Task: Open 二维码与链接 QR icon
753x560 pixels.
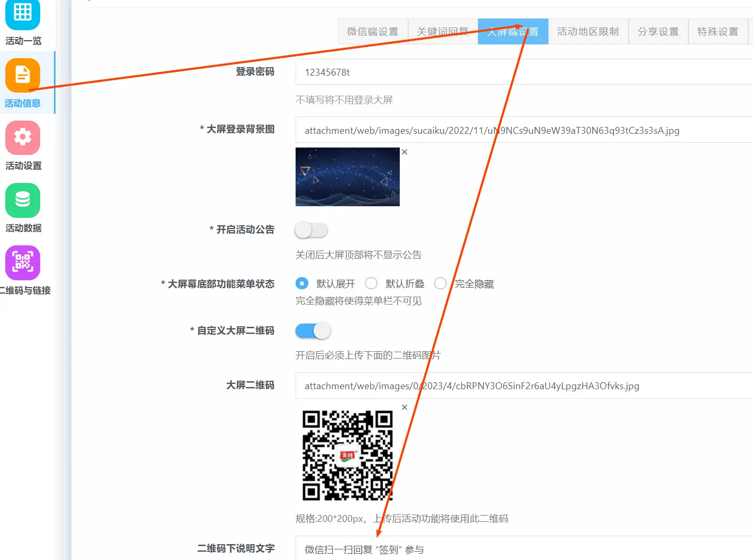Action: [23, 262]
